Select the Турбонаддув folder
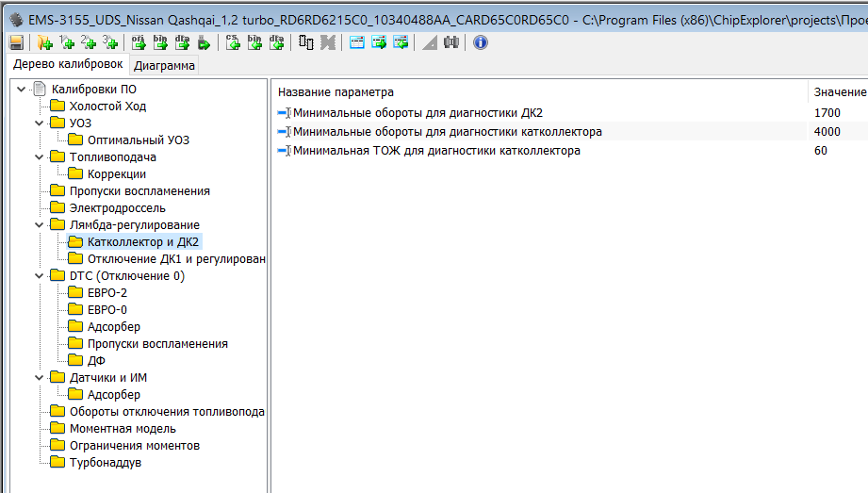Screen dimensions: 868x493 [x=105, y=463]
